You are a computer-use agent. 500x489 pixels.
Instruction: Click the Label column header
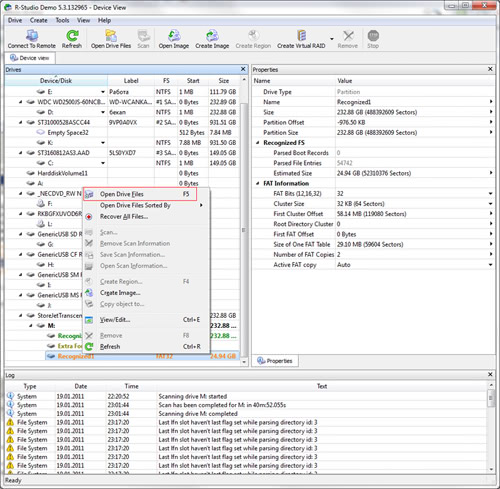click(x=131, y=81)
